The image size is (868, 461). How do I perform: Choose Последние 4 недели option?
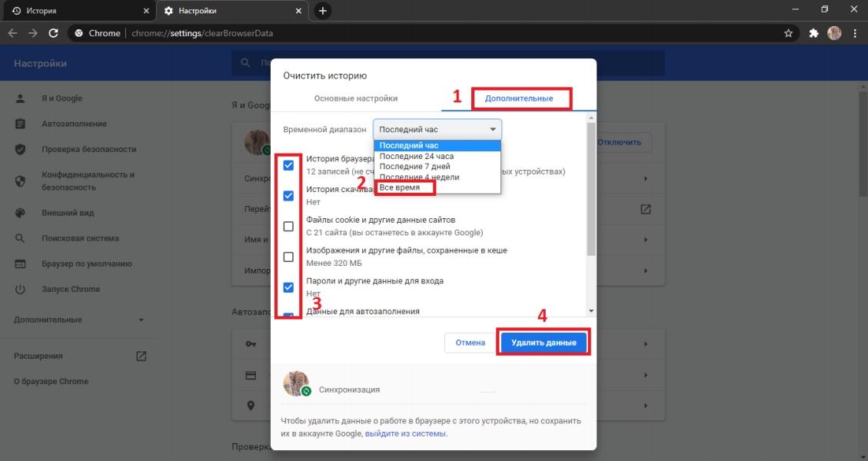pos(437,177)
